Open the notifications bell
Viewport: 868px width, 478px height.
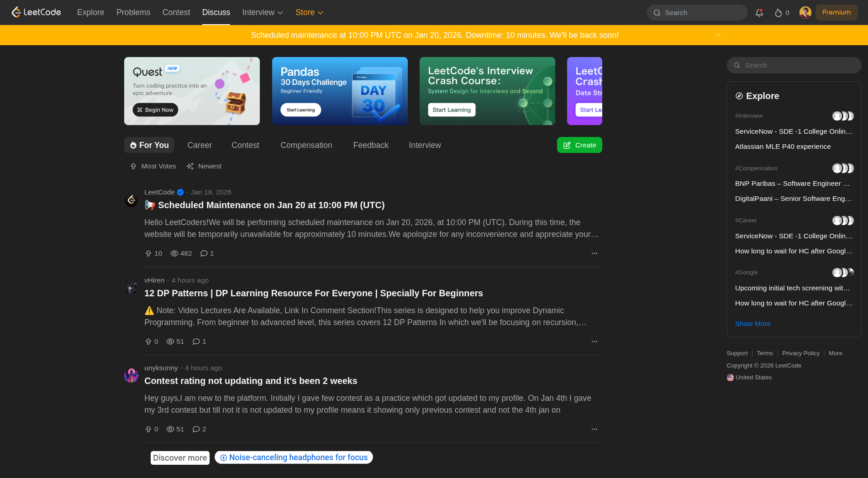tap(759, 13)
